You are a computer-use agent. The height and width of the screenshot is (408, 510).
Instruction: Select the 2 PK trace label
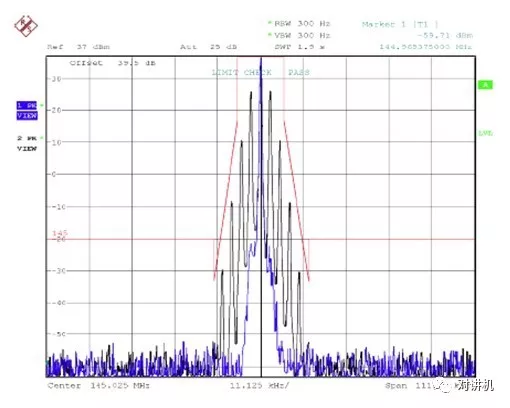click(x=27, y=138)
